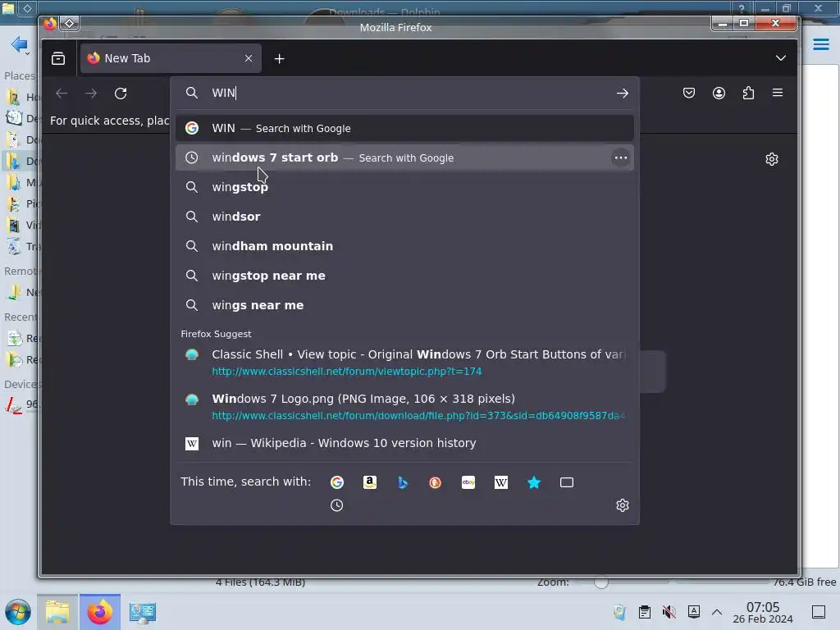Open the Wikipedia Windows 10 version history result

[404, 444]
